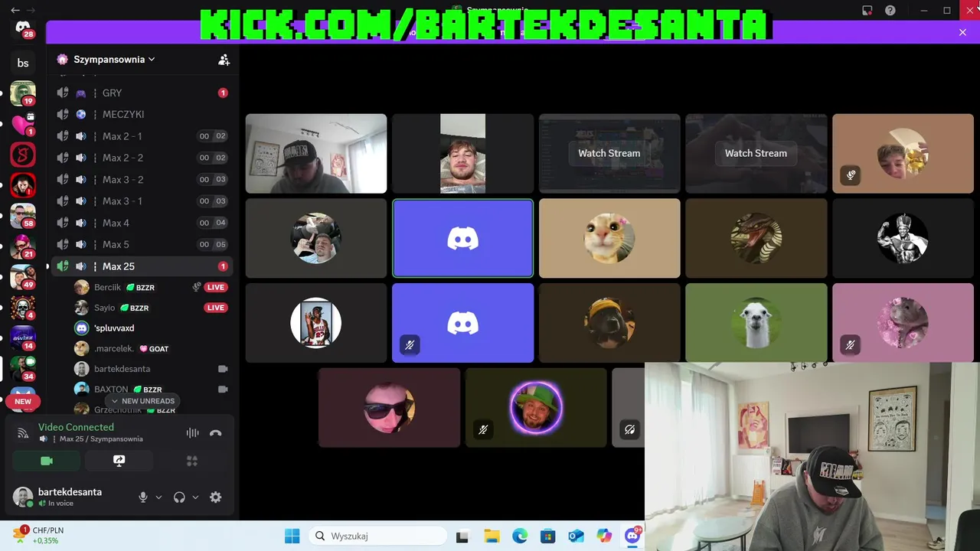Click Berciik's LIVE badge

click(216, 287)
